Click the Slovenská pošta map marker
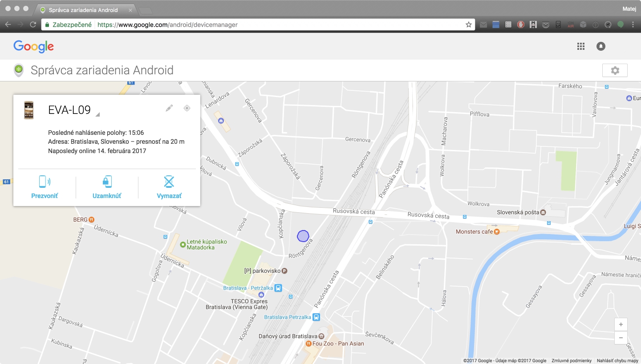The height and width of the screenshot is (364, 641). point(543,212)
